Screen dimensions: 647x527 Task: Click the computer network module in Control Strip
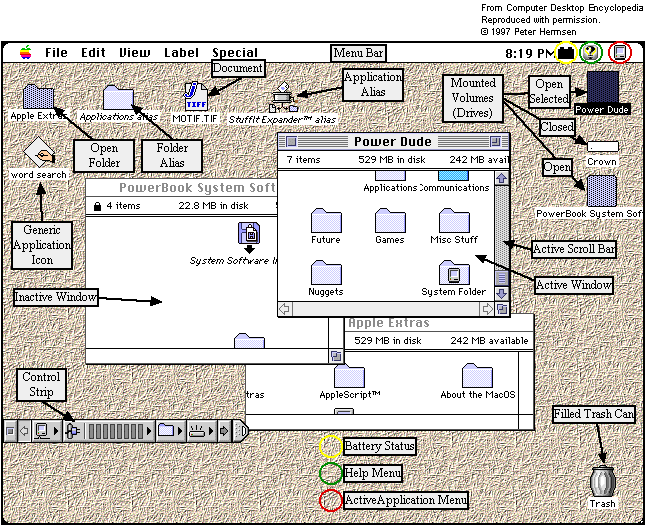[42, 431]
